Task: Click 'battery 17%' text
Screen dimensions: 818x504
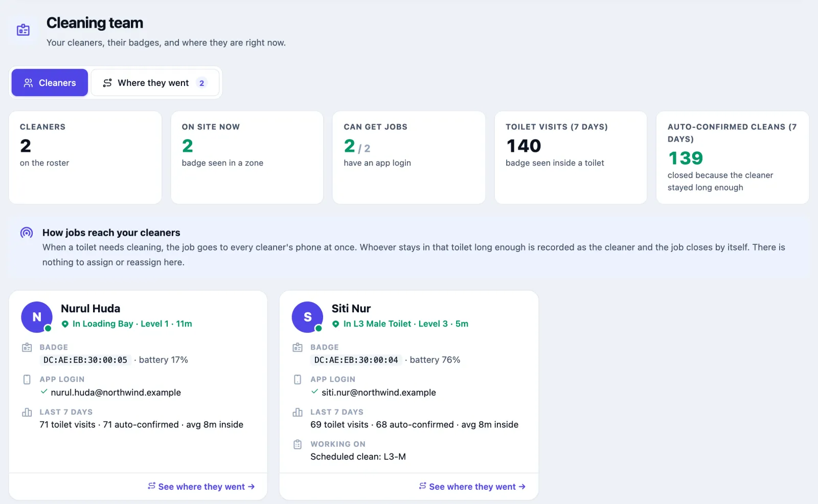Action: coord(164,360)
